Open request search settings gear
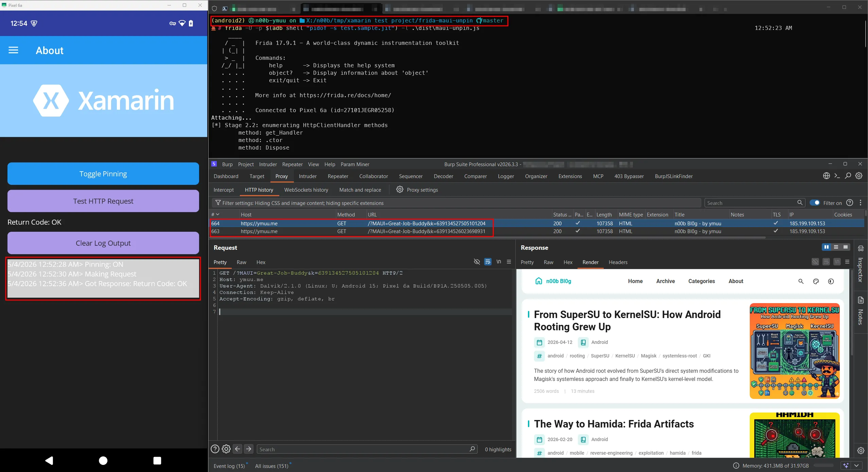868x472 pixels. click(x=226, y=449)
